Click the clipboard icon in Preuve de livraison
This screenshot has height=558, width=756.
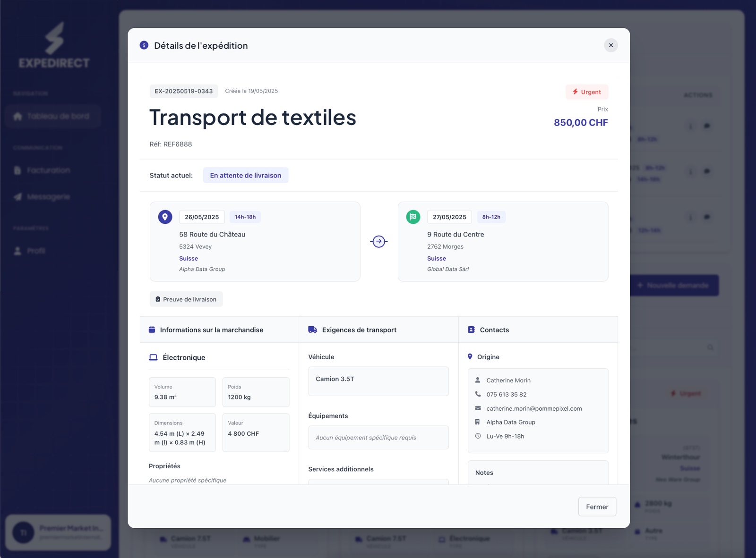[x=158, y=299]
